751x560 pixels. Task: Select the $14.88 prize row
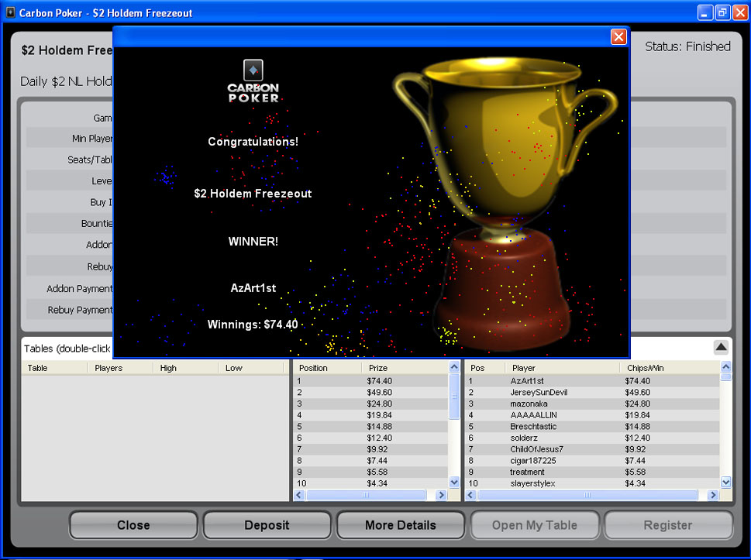click(370, 427)
